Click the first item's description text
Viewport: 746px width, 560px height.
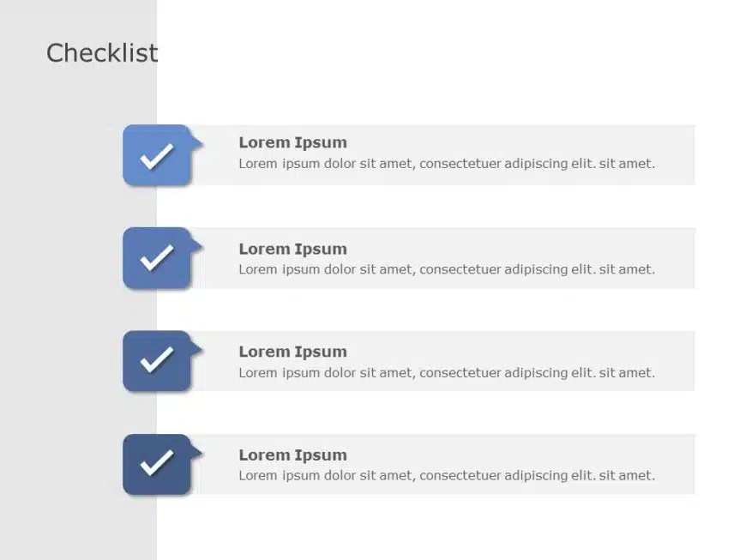pos(446,163)
